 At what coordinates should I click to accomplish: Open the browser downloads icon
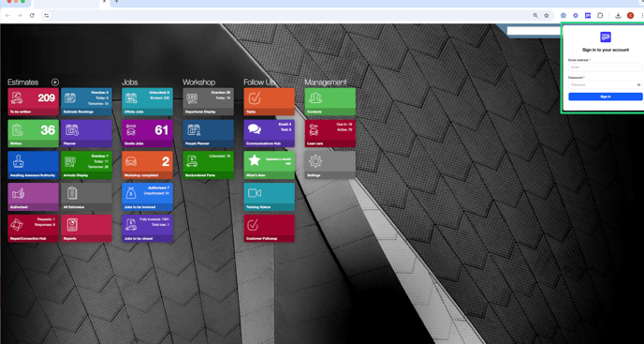(618, 16)
